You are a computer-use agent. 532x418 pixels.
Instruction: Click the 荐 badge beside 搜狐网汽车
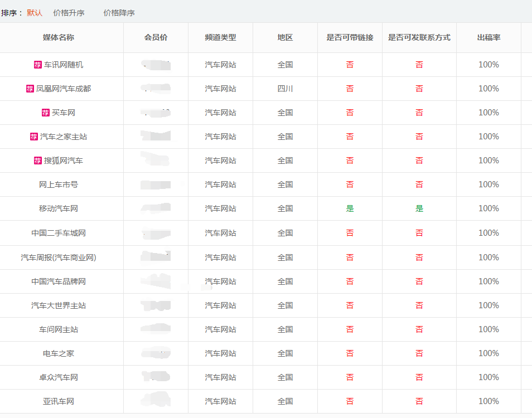(x=37, y=161)
